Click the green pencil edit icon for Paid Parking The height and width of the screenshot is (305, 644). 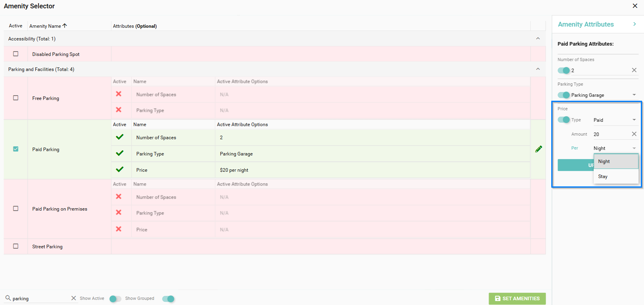[539, 149]
